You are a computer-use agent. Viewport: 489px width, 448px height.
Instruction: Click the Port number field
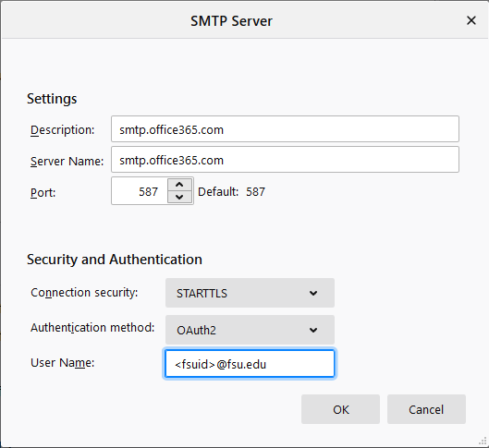[140, 191]
